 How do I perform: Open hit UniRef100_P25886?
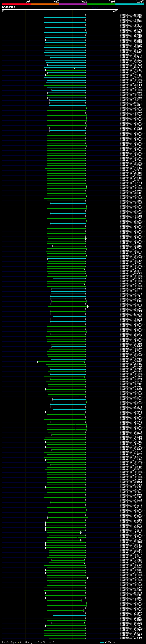[131, 175]
